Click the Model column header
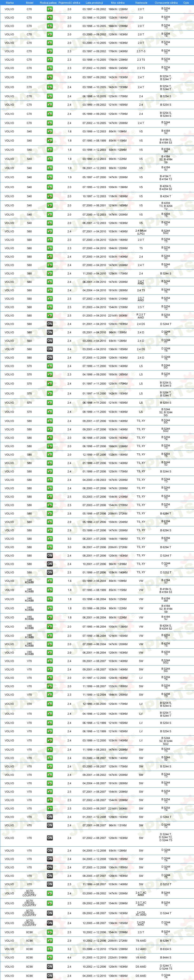Viewport: 194px width, 980px height. tap(29, 3)
